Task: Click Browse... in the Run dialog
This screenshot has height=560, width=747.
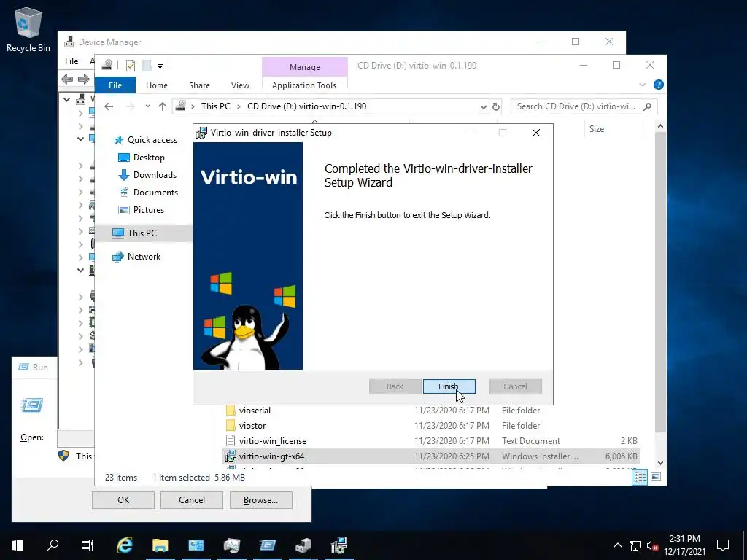Action: [260, 500]
